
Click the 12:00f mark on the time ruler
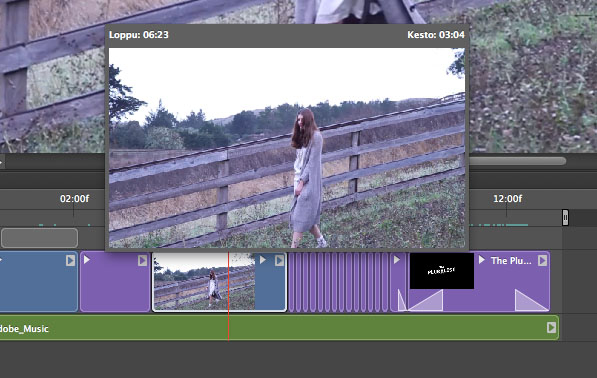(507, 199)
